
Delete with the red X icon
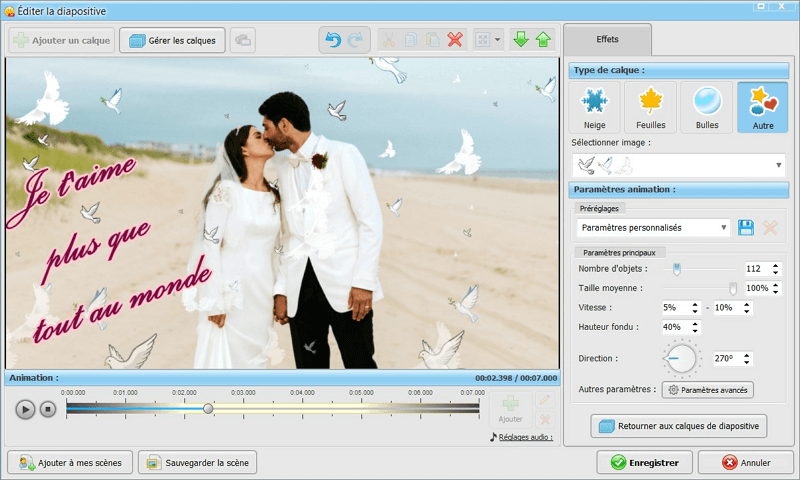click(x=455, y=40)
